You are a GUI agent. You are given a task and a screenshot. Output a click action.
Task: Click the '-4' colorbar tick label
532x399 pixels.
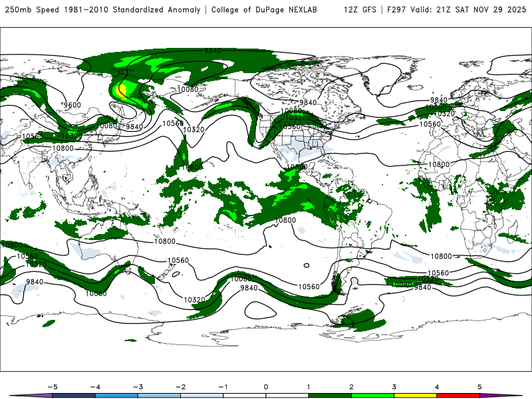coord(95,387)
